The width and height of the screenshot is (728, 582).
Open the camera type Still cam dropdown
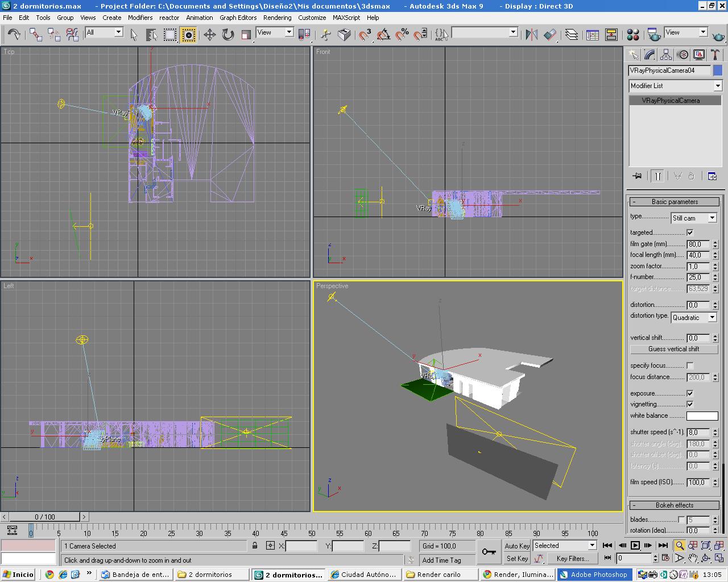pyautogui.click(x=694, y=218)
